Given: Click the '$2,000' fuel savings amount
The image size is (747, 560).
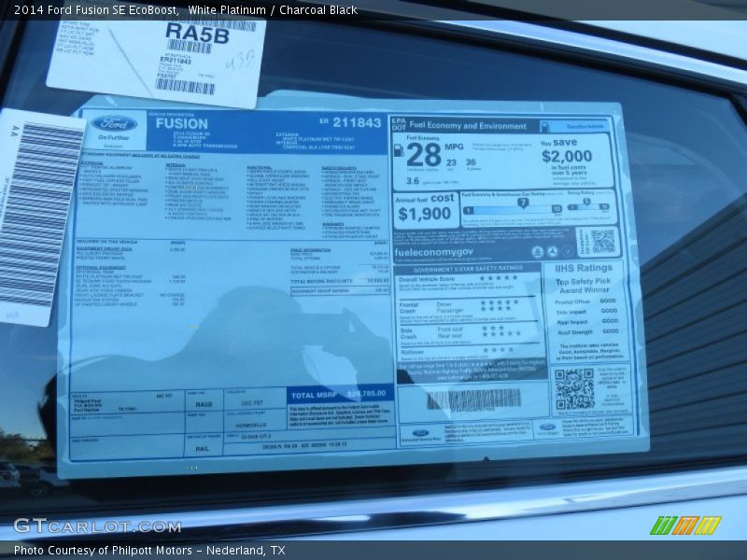Looking at the screenshot, I should coord(567,156).
